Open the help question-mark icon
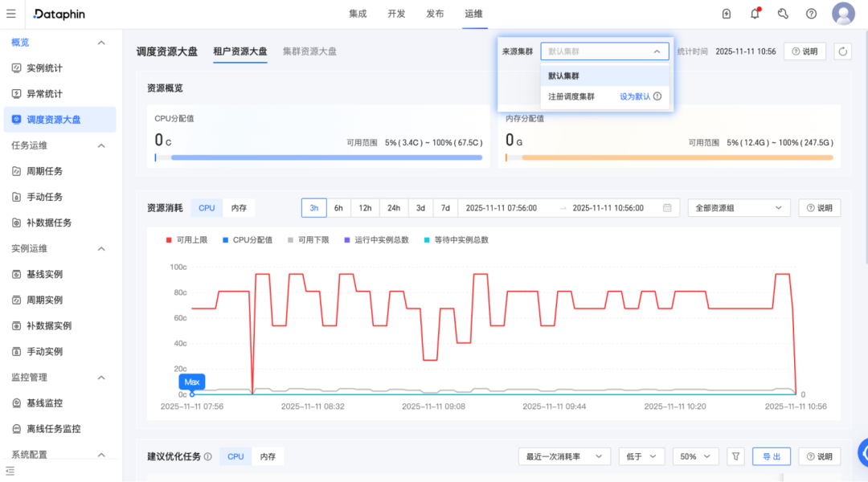 coord(811,14)
